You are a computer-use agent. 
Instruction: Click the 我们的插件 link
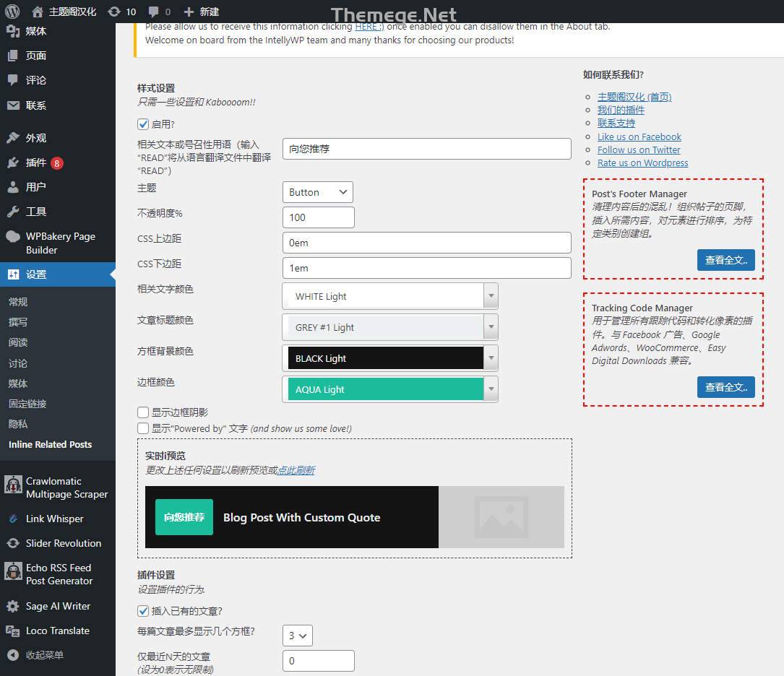tap(621, 110)
